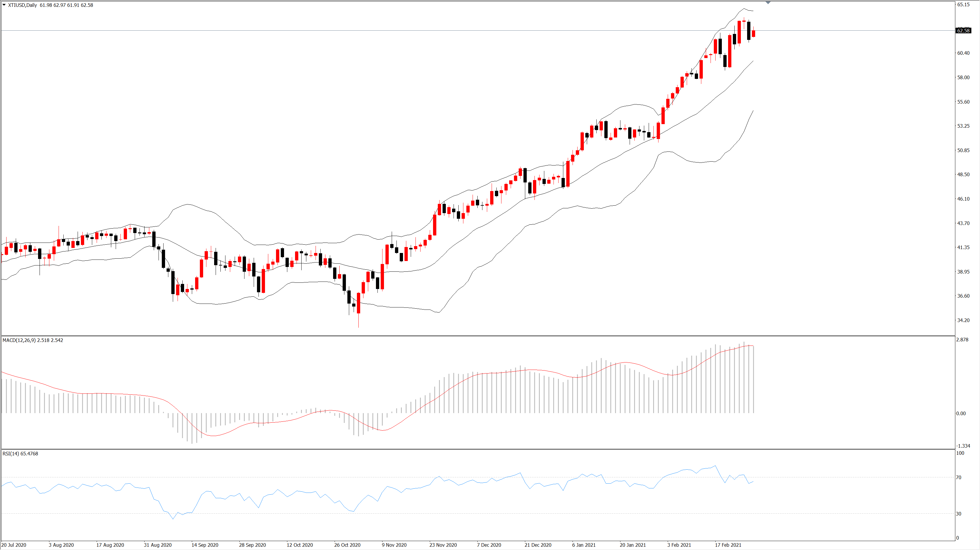Click the 9 Nov 2020 date label
This screenshot has height=550, width=980.
pos(394,545)
